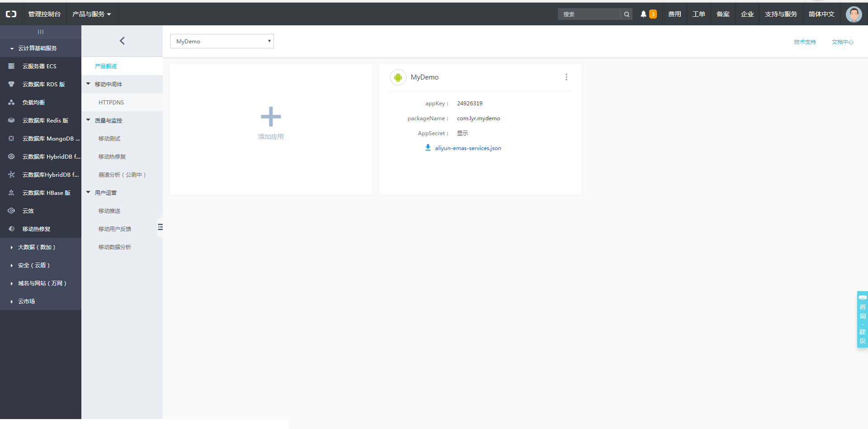868x429 pixels.
Task: Click the MyDemo app card title
Action: tap(425, 77)
